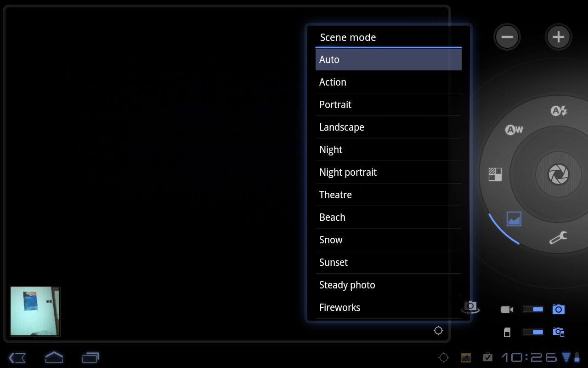Open the last captured photo thumbnail
The height and width of the screenshot is (368, 588).
pyautogui.click(x=35, y=311)
